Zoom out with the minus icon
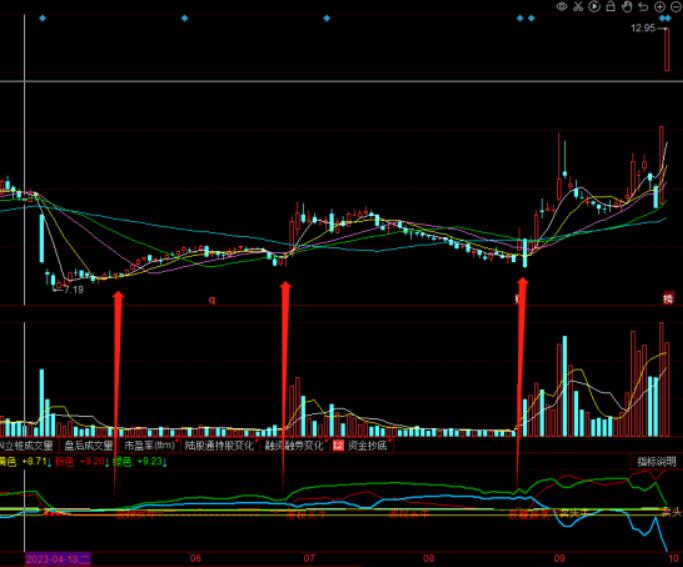Screen dimensions: 683x567 point(675,7)
